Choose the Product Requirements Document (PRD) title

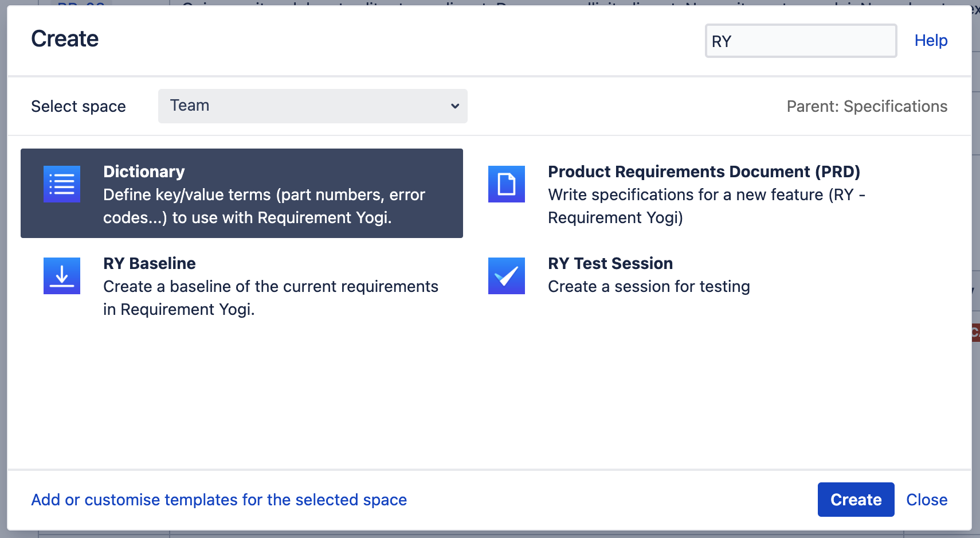click(x=704, y=171)
